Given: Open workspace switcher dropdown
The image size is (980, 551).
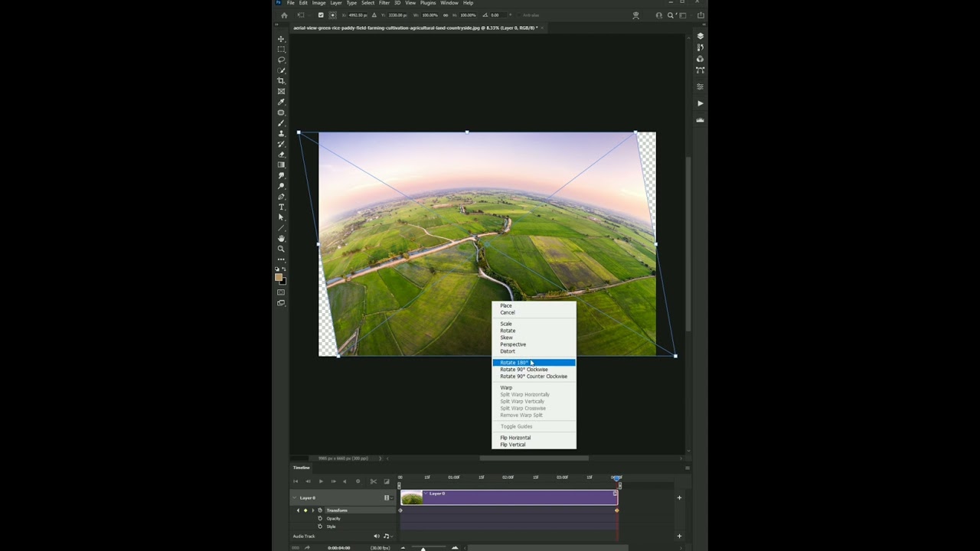Looking at the screenshot, I should (x=682, y=15).
